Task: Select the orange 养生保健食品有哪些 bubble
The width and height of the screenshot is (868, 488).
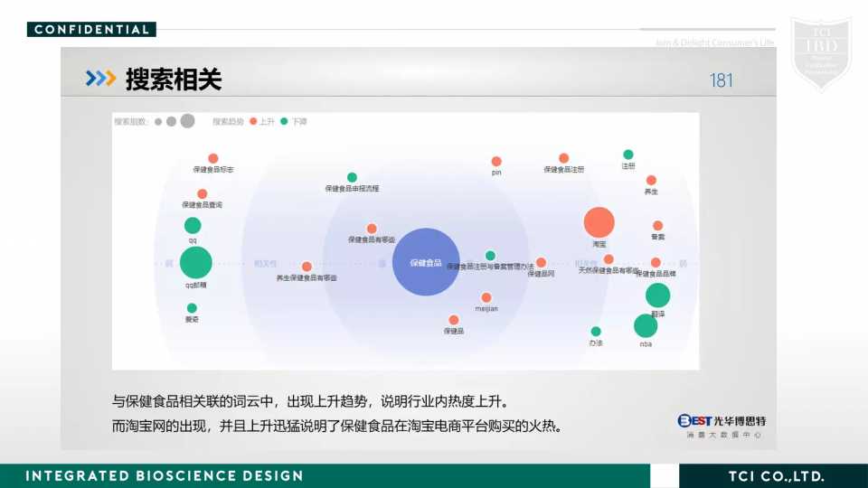Action: coord(307,267)
